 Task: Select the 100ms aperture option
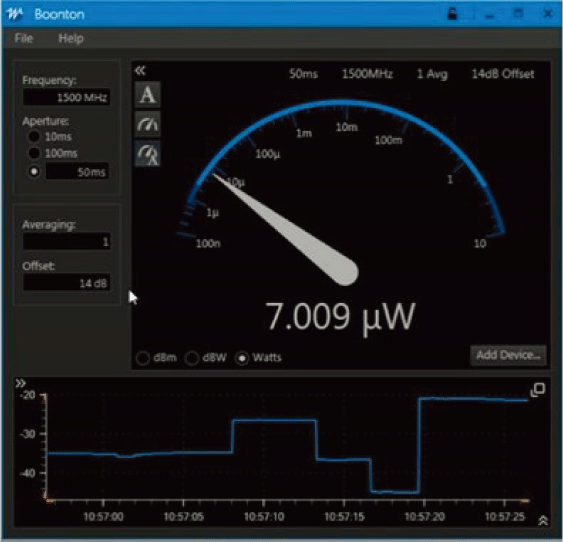coord(34,153)
